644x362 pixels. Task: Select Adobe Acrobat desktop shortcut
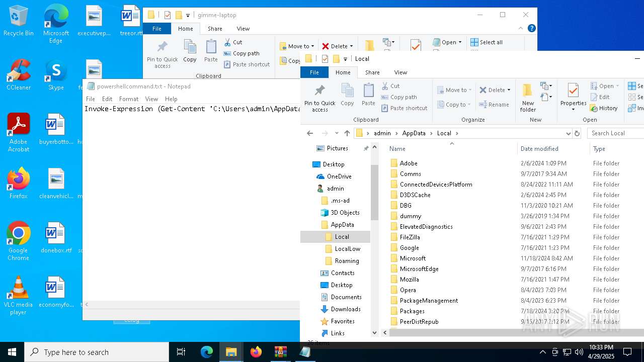point(18,132)
